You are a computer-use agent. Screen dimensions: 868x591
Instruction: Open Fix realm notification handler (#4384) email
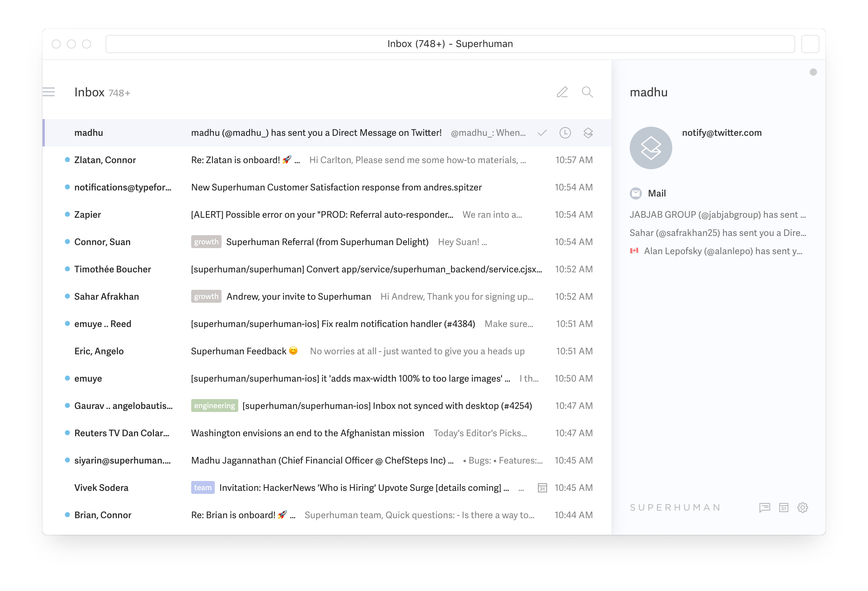pos(327,324)
